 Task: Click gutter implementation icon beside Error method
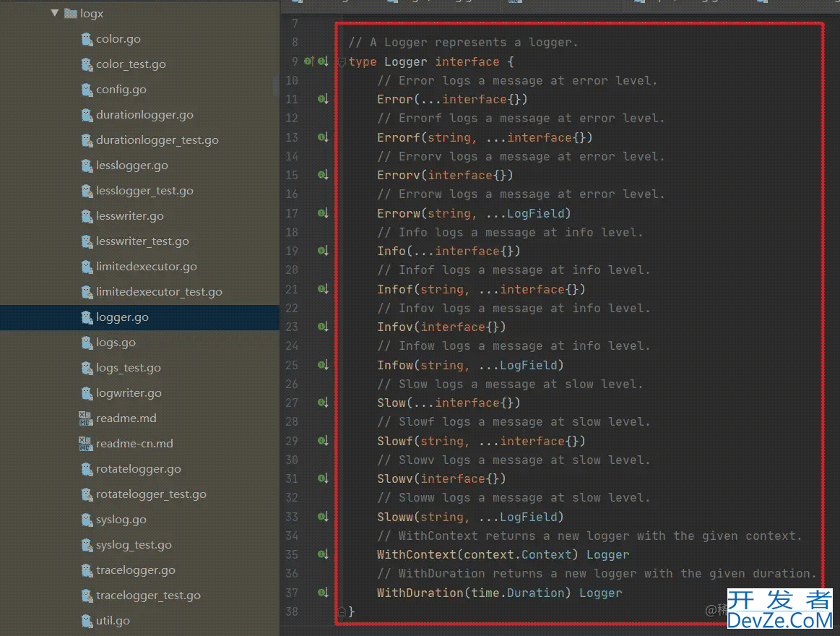tap(323, 99)
